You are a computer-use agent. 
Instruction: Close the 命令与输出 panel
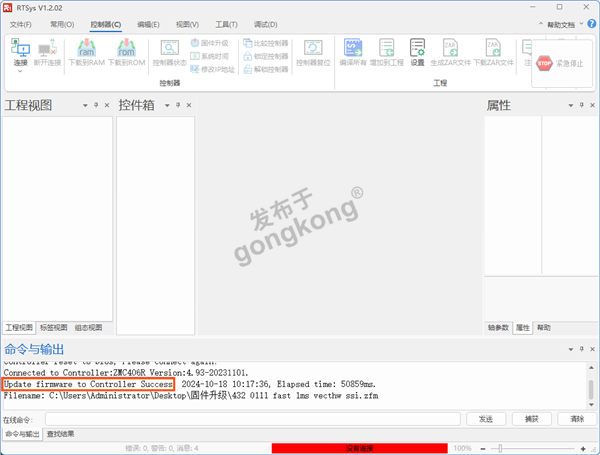click(x=592, y=349)
